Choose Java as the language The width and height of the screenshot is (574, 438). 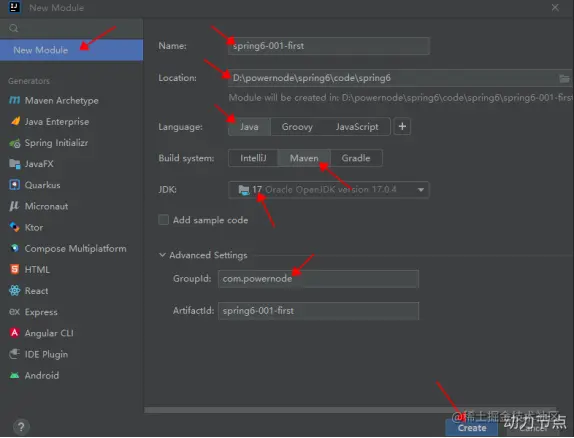click(x=249, y=127)
